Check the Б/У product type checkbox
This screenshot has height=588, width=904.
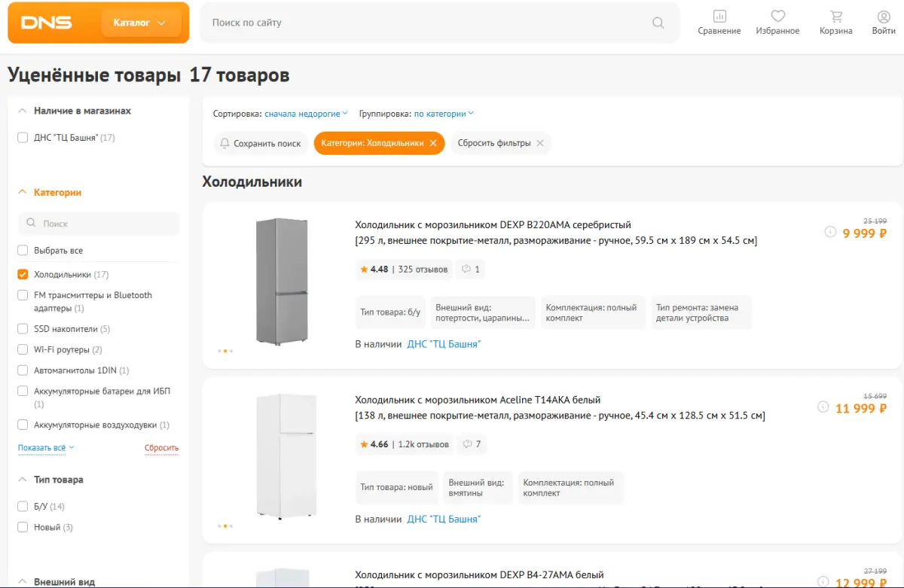pyautogui.click(x=23, y=506)
